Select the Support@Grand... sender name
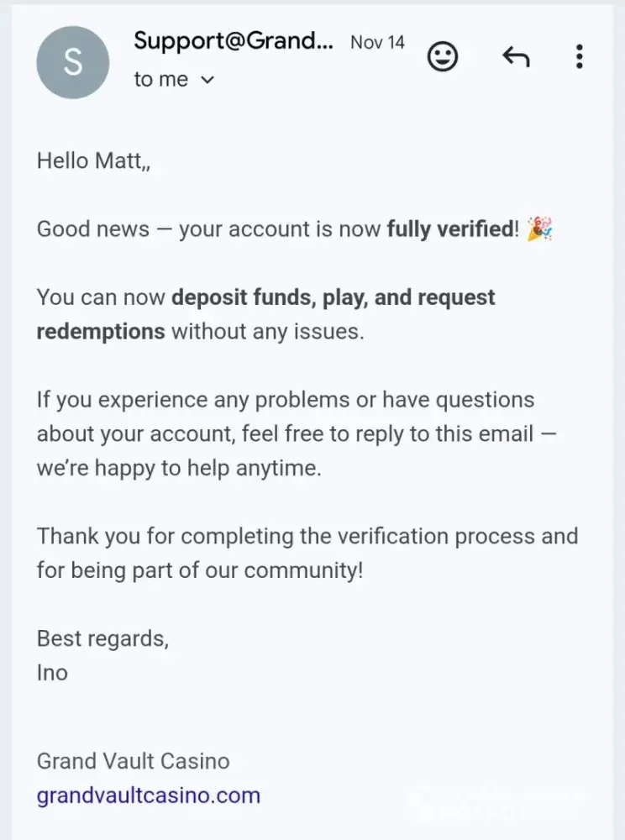 coord(233,40)
